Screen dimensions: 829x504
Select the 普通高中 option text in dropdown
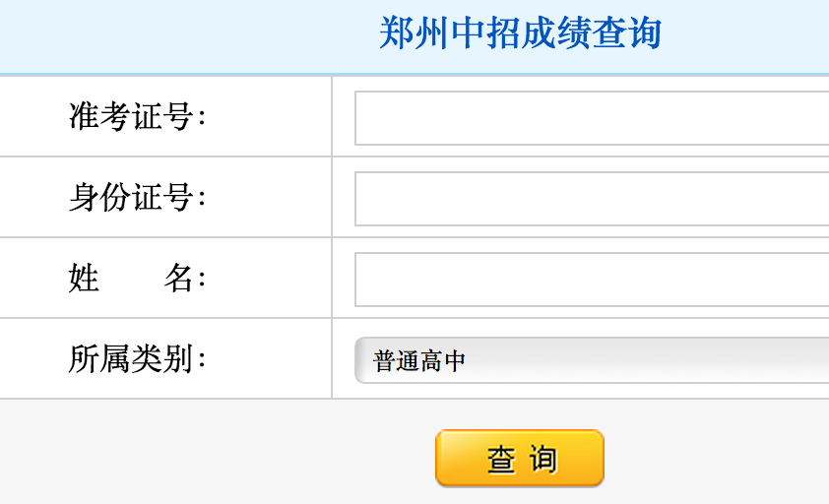[x=419, y=361]
